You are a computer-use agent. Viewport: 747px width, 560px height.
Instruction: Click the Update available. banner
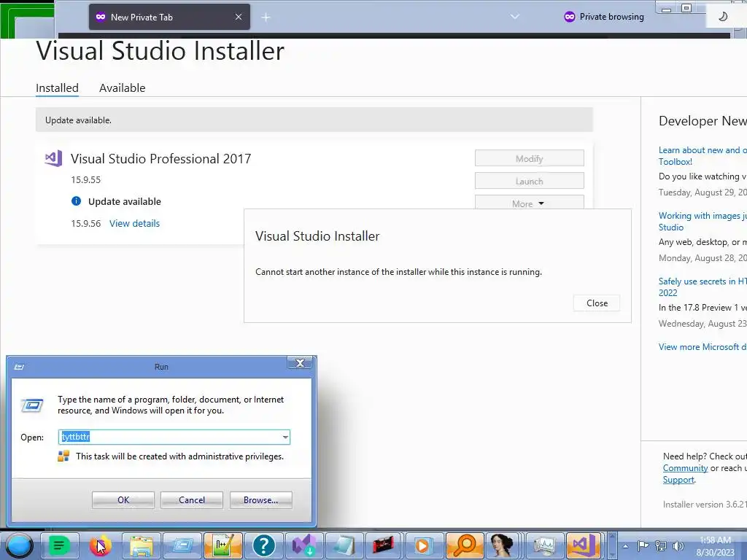pos(314,120)
